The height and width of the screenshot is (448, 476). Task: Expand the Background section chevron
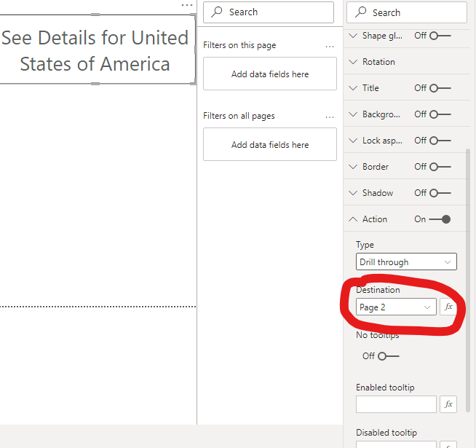(353, 114)
